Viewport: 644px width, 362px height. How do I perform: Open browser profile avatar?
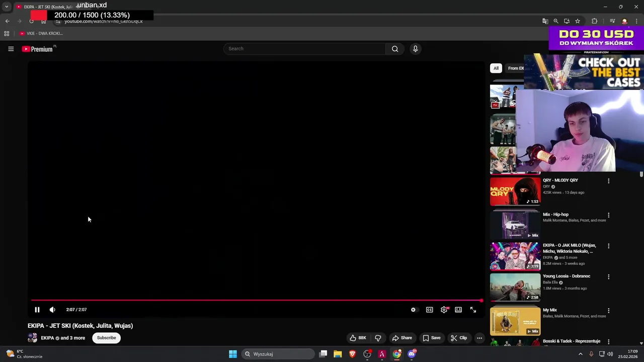(624, 21)
